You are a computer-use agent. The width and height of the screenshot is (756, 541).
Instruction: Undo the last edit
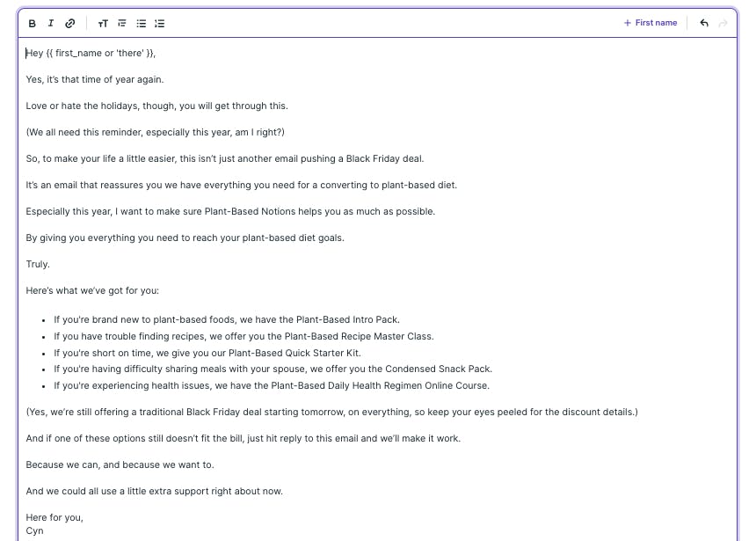coord(704,23)
